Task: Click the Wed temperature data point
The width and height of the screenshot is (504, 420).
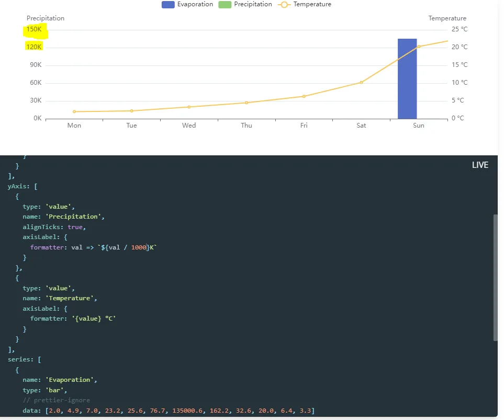Action: tap(189, 107)
